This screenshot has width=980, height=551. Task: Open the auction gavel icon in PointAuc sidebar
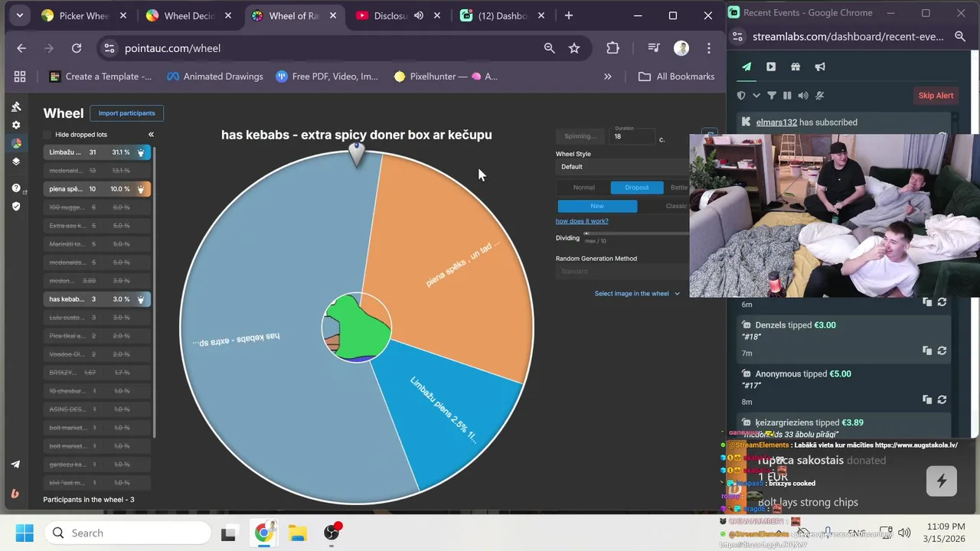pos(16,106)
